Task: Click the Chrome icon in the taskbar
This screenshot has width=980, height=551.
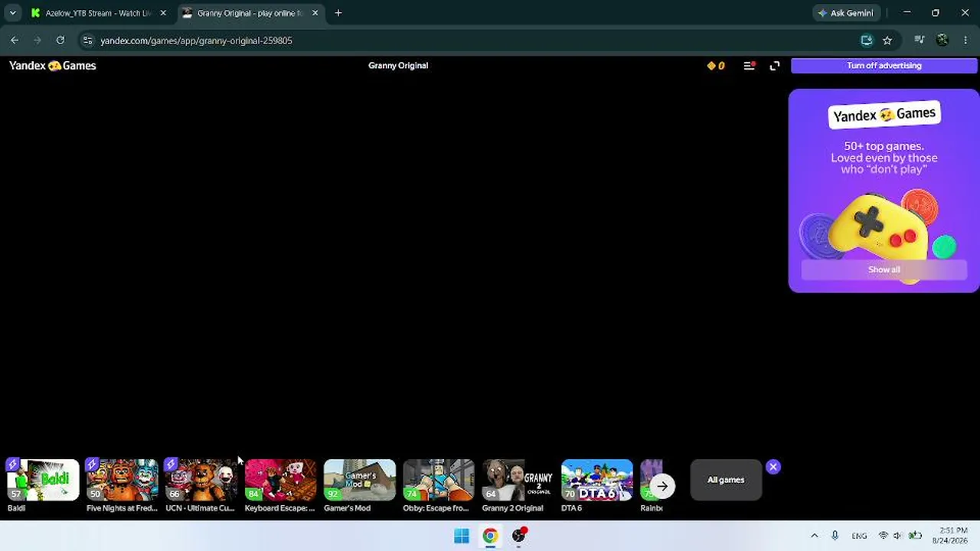Action: pos(490,536)
